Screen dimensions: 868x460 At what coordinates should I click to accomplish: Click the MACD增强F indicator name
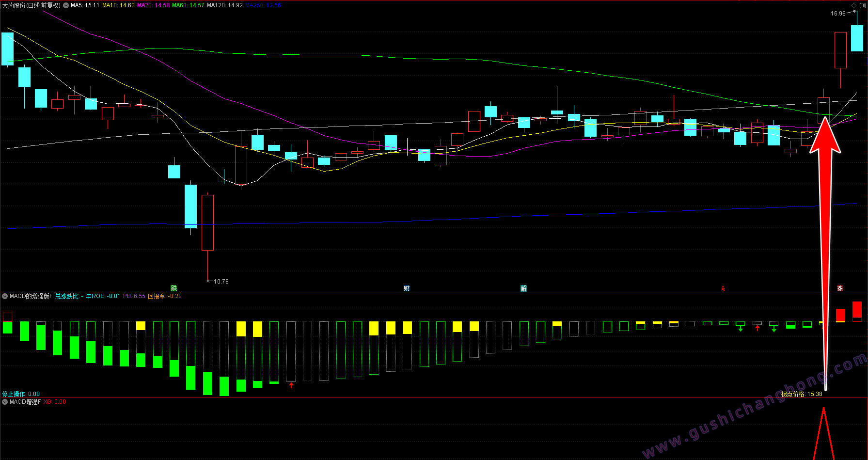pyautogui.click(x=25, y=402)
